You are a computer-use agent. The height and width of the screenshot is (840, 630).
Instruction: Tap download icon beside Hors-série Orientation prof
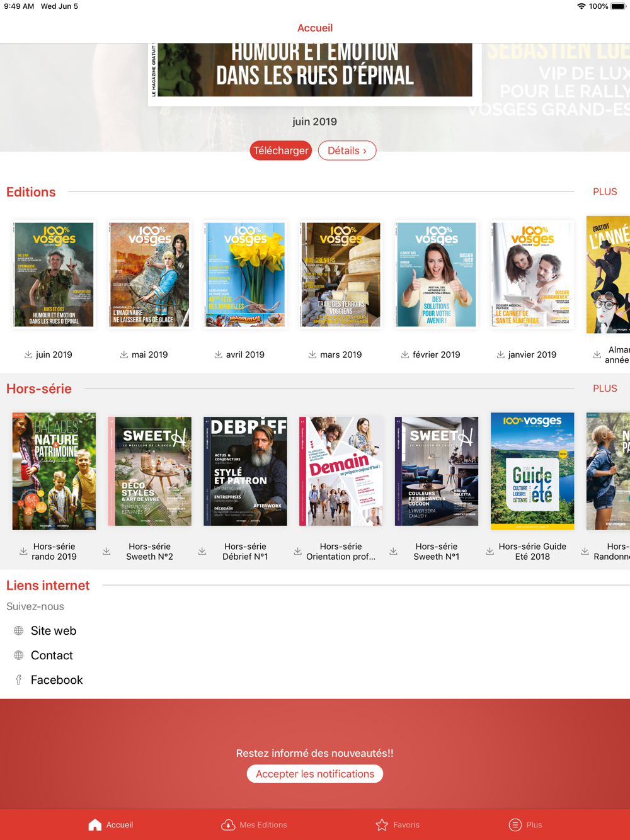click(x=297, y=551)
